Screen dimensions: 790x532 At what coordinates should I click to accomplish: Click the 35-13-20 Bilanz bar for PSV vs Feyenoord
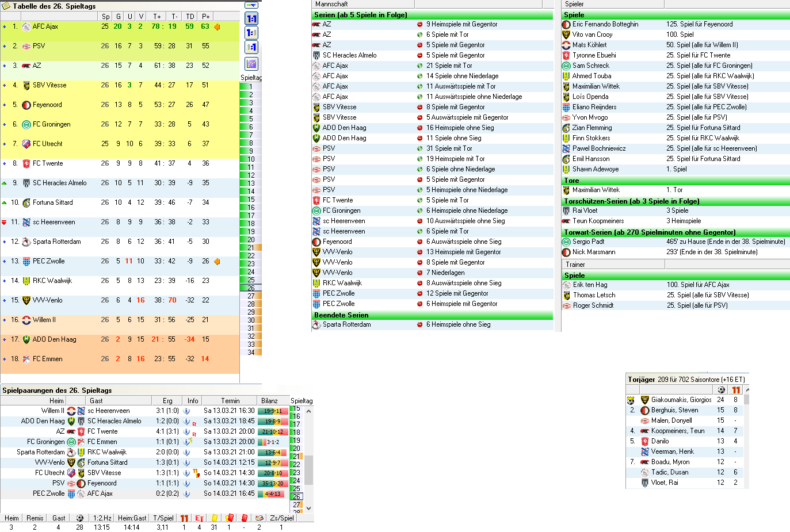click(273, 484)
